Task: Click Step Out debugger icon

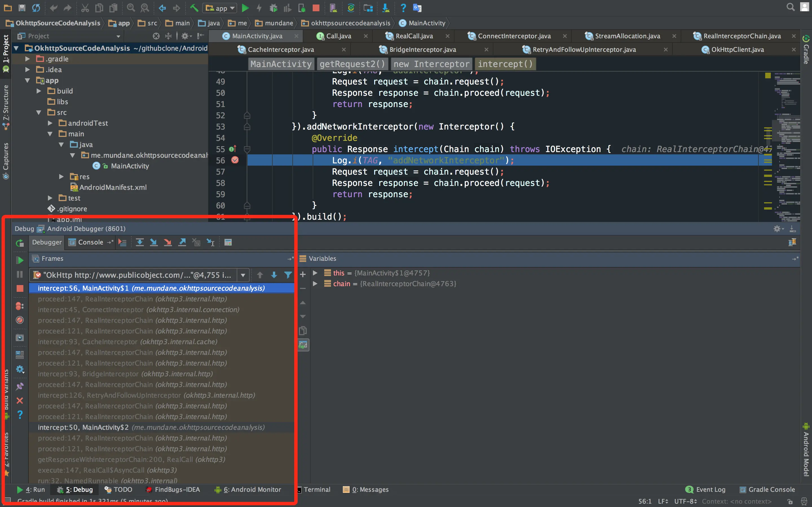Action: pyautogui.click(x=182, y=242)
